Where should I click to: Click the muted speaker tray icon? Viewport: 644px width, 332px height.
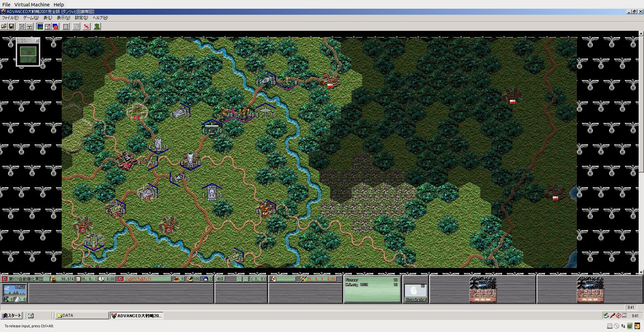click(618, 316)
